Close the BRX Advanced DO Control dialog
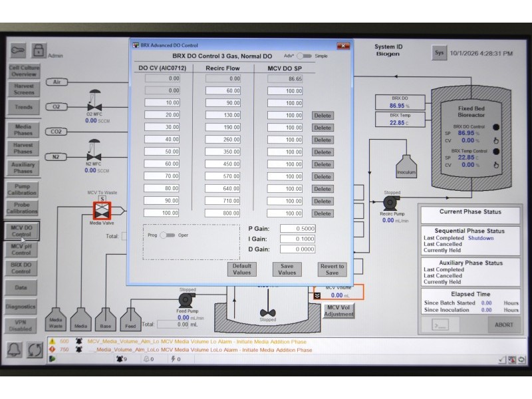 coord(343,45)
